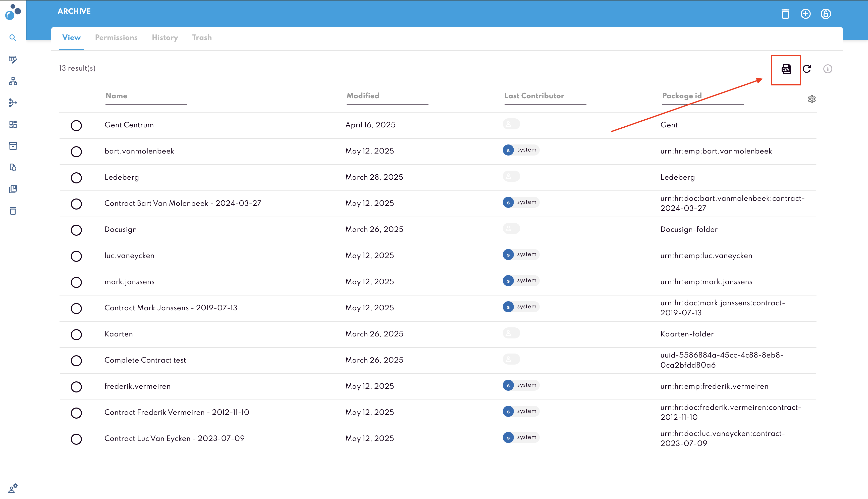Switch to the Permissions tab
The image size is (868, 499).
click(116, 38)
